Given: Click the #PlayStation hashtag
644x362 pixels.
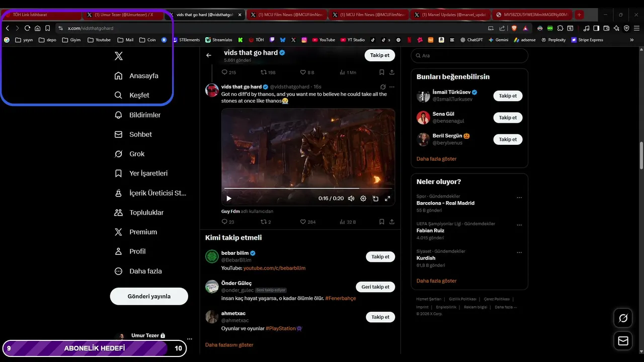Looking at the screenshot, I should [x=281, y=328].
